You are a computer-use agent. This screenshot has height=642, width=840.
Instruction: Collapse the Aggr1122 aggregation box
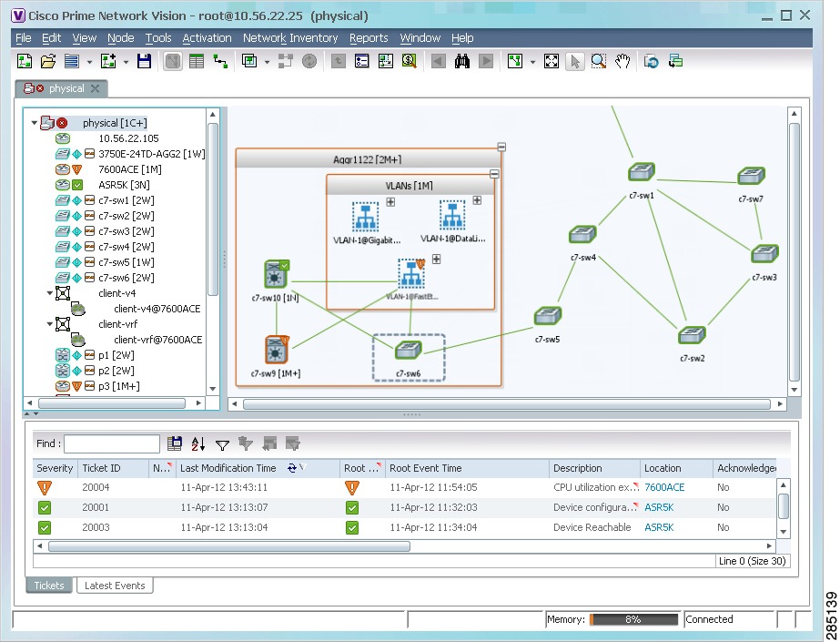pos(501,147)
